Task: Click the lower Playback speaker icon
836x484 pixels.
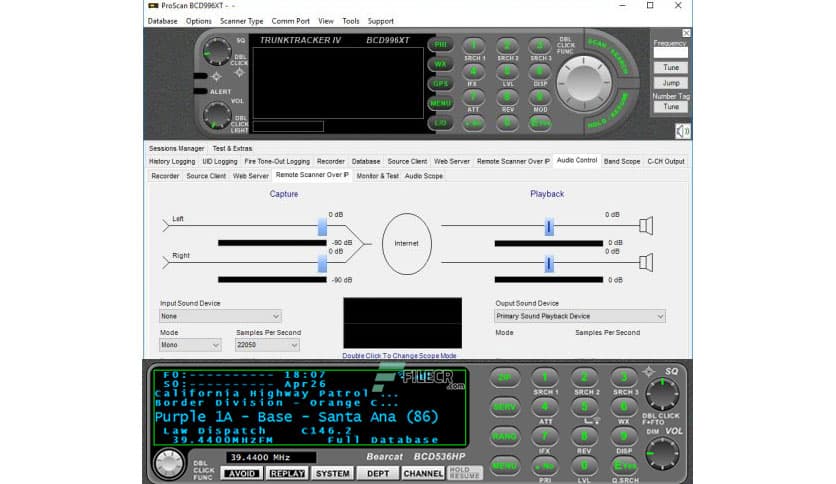Action: coord(646,263)
